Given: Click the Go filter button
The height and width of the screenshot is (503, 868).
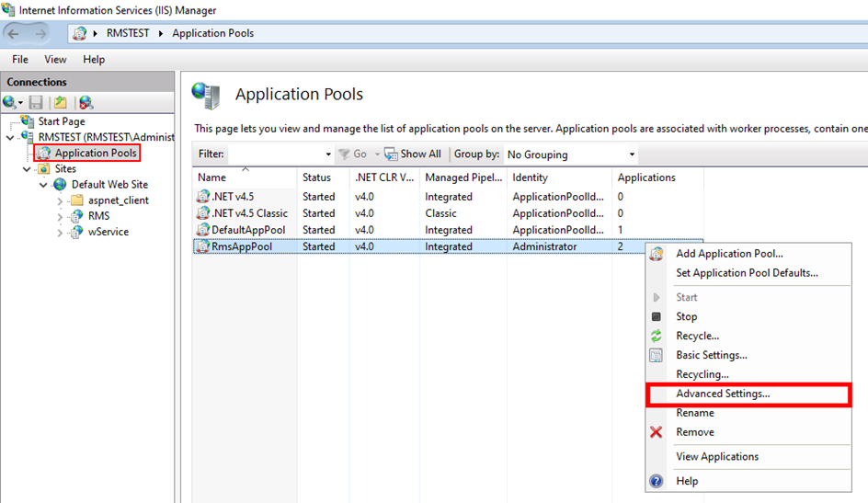Looking at the screenshot, I should click(353, 154).
